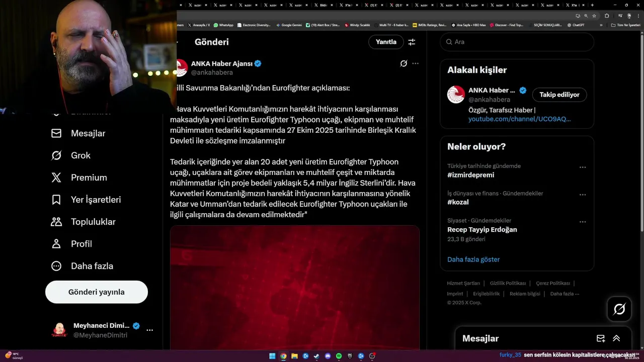
Task: Click Grok explain icon on ANKA post
Action: coord(404,63)
